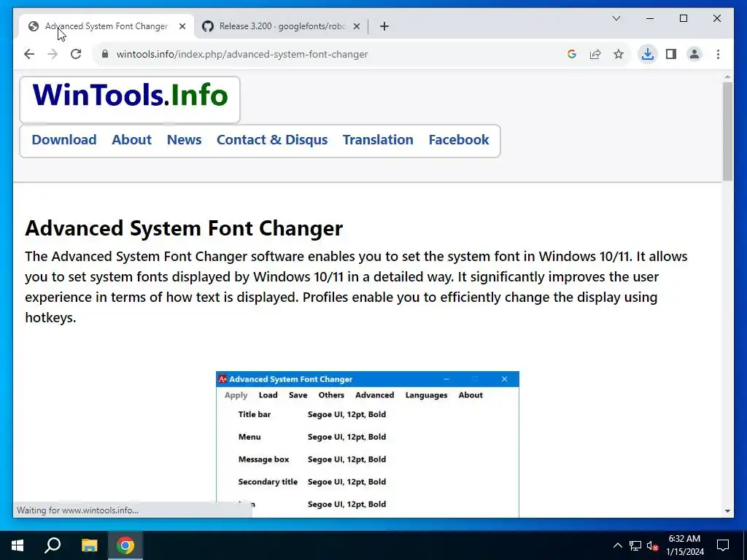Image resolution: width=747 pixels, height=560 pixels.
Task: Toggle the Chrome side panel icon
Action: click(x=671, y=54)
